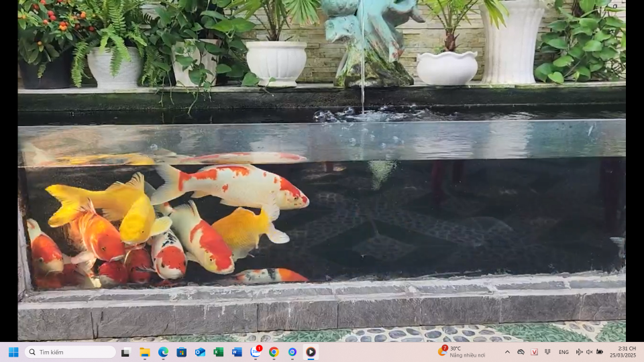
Task: Open Outlook from the taskbar
Action: (200, 352)
